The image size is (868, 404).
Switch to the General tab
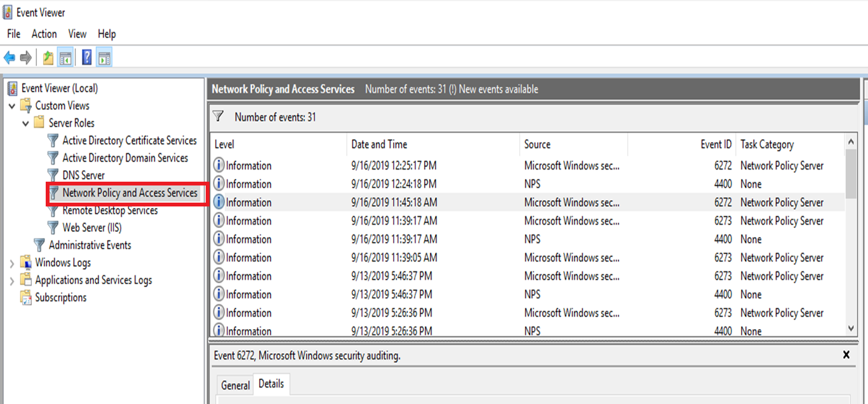(x=235, y=385)
